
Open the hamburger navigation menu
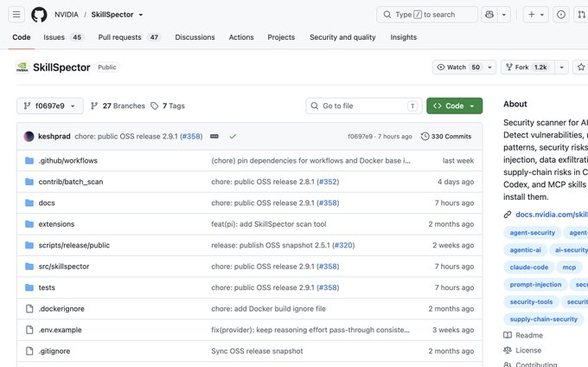(x=16, y=15)
